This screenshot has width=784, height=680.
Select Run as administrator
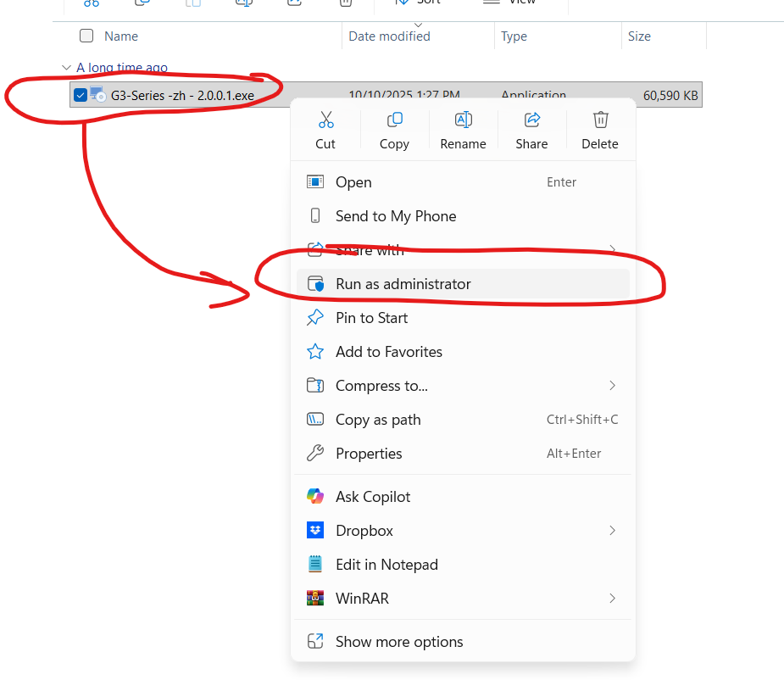[403, 284]
